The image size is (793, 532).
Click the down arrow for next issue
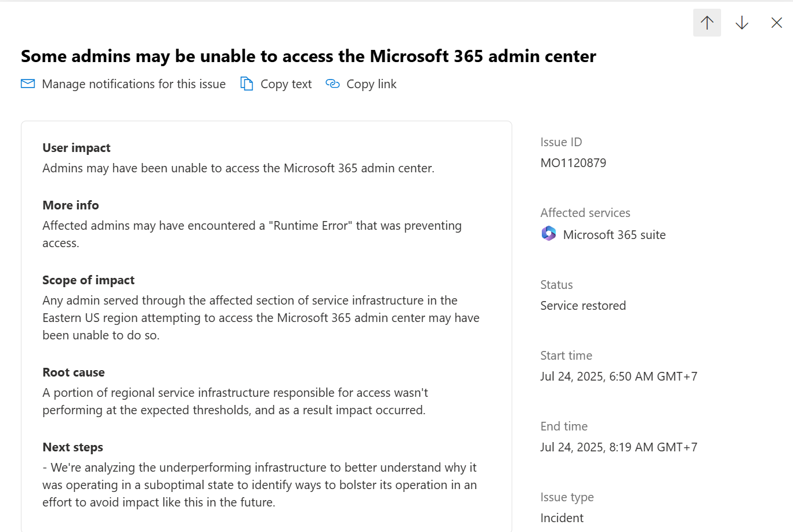741,23
